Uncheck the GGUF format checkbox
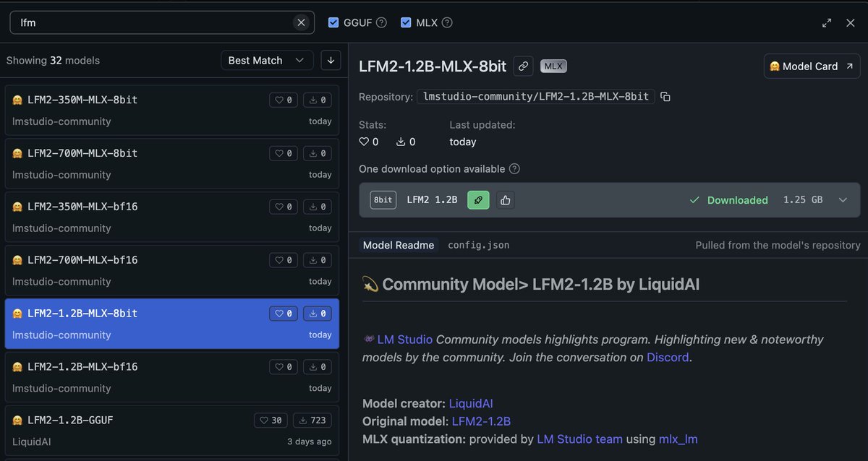This screenshot has height=461, width=868. pyautogui.click(x=333, y=22)
